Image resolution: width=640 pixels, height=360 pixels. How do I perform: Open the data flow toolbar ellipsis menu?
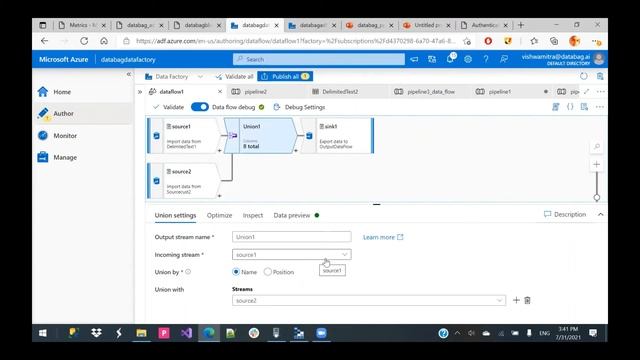click(x=600, y=107)
